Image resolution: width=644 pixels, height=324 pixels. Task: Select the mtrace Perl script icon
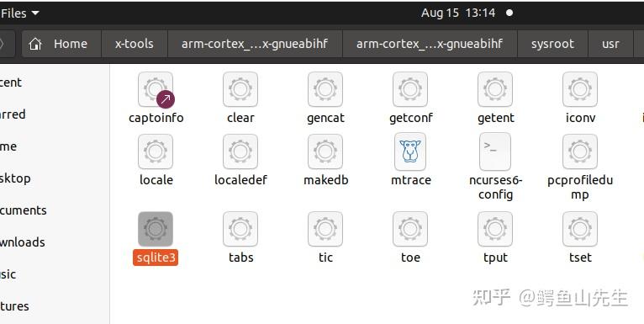pos(410,151)
